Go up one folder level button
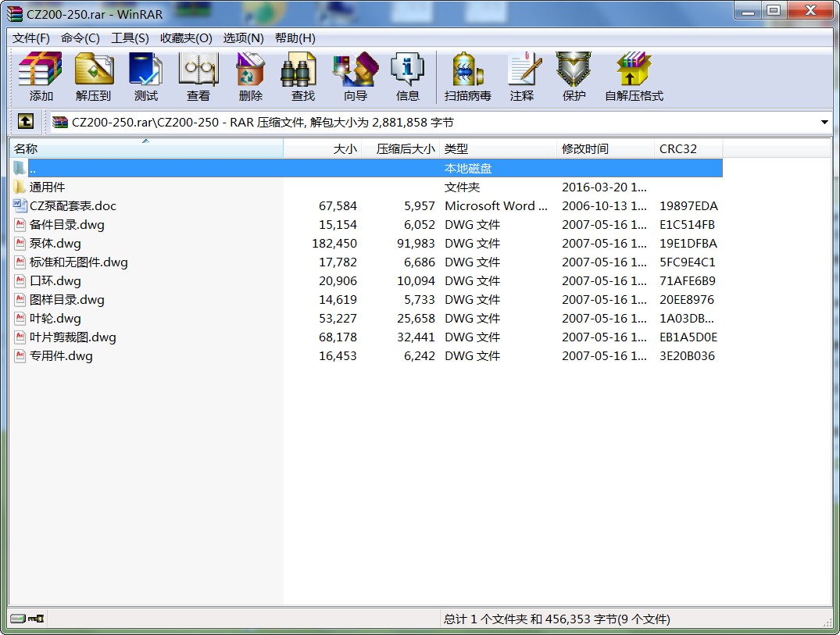Viewport: 840px width, 635px height. tap(26, 122)
